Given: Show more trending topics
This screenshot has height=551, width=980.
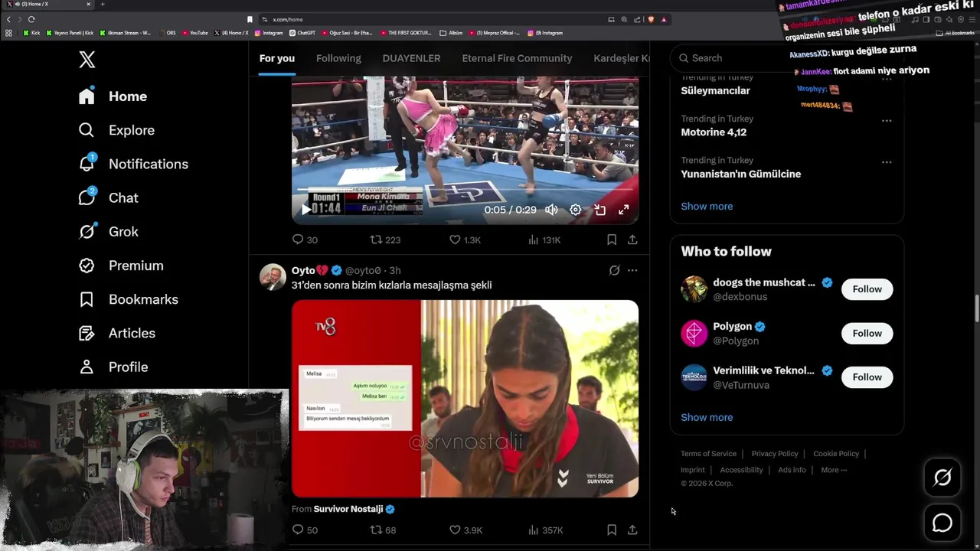Looking at the screenshot, I should click(707, 206).
